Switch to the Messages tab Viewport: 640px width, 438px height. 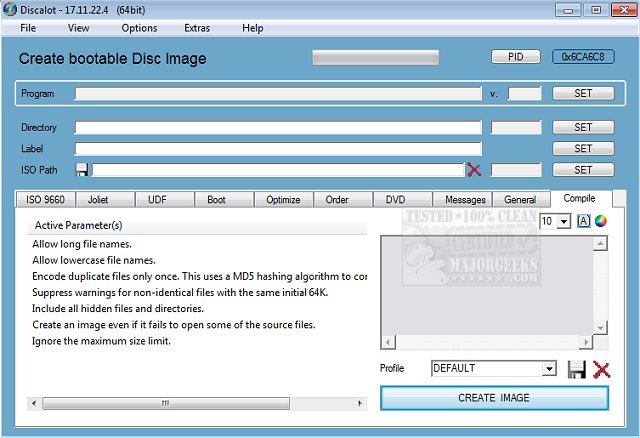click(x=462, y=200)
